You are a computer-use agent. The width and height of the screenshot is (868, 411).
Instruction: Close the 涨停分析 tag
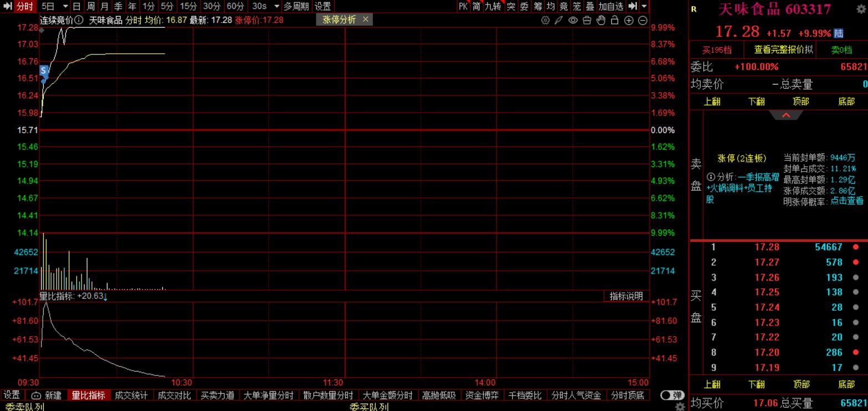coord(365,19)
